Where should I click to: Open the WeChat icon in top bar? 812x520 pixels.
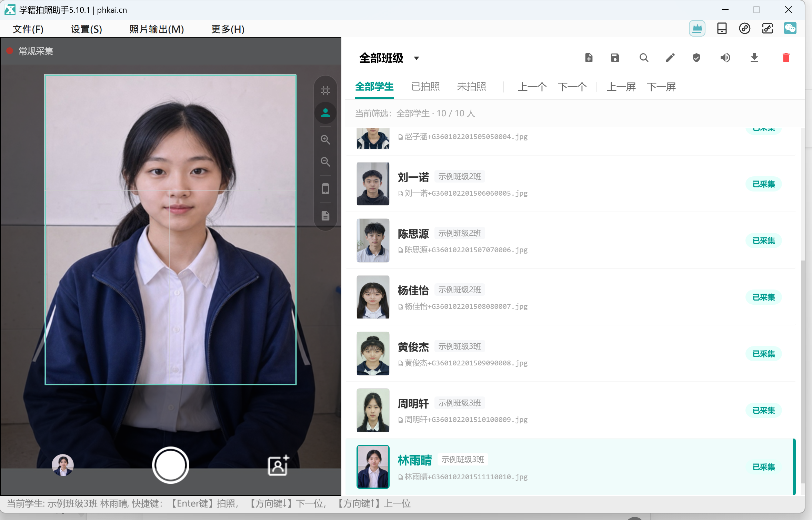(x=790, y=28)
